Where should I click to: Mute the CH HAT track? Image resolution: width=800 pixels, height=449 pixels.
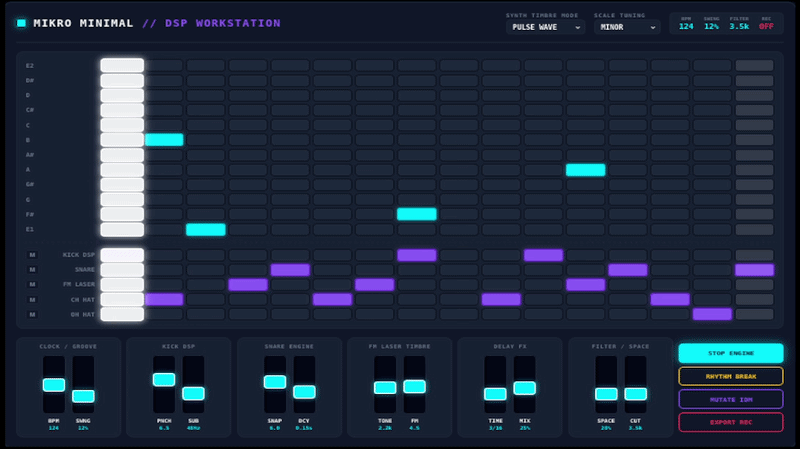(32, 300)
